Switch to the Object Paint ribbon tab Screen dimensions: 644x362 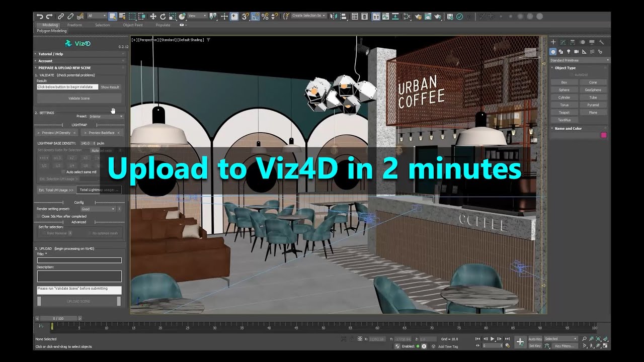tap(133, 25)
